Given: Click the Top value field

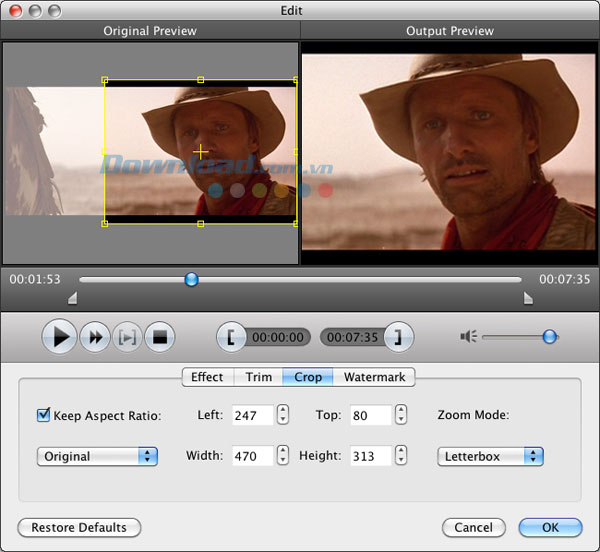Looking at the screenshot, I should (371, 415).
